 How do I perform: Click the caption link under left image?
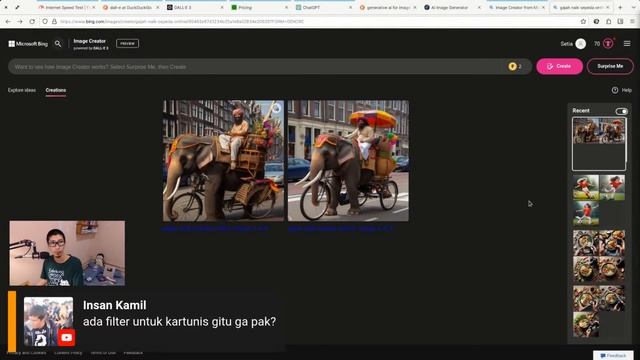pos(216,229)
